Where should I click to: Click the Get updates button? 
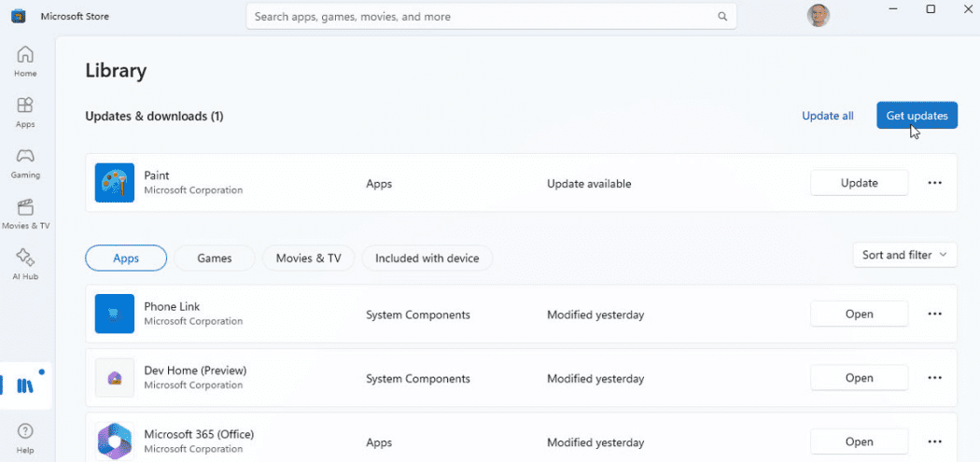(917, 116)
